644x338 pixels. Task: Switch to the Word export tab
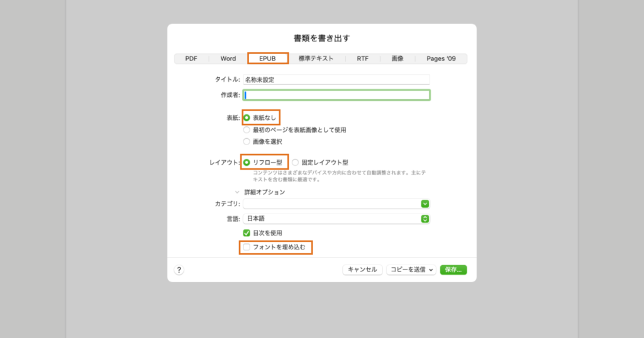tap(228, 58)
